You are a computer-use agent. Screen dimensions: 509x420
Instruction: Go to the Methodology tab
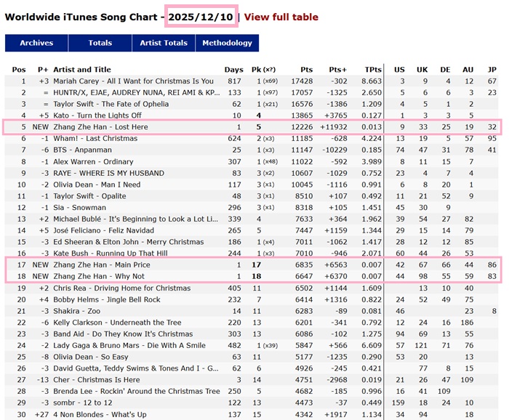[227, 43]
